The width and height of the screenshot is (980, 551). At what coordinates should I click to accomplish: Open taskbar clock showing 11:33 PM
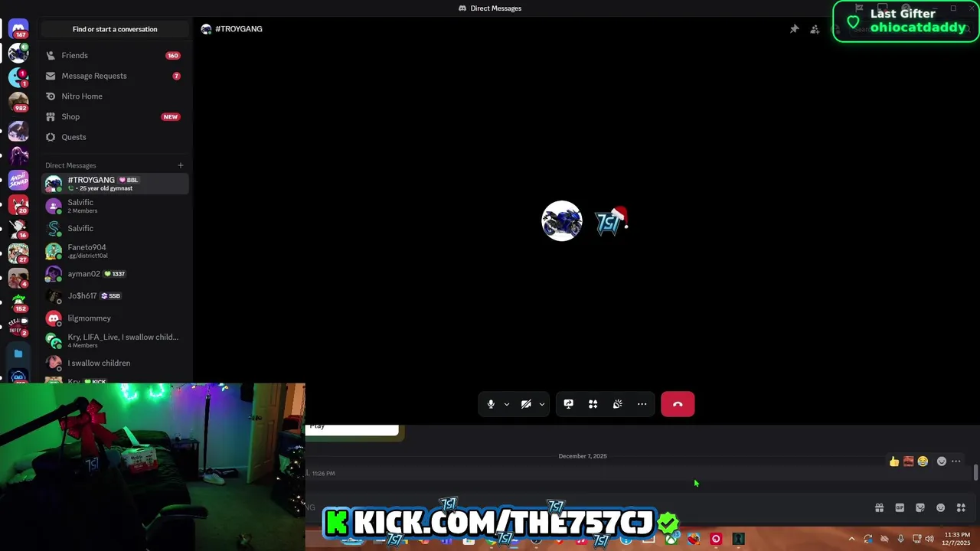957,539
